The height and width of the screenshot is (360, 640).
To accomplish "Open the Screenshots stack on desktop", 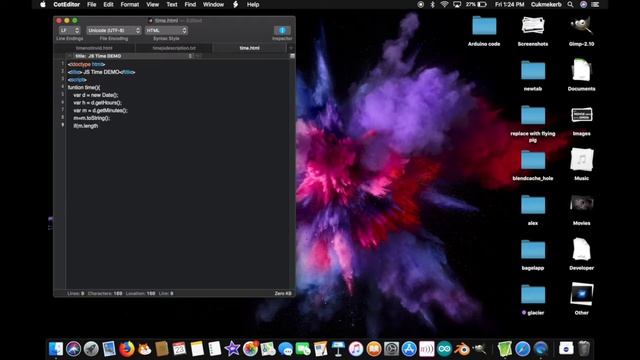I will point(533,26).
